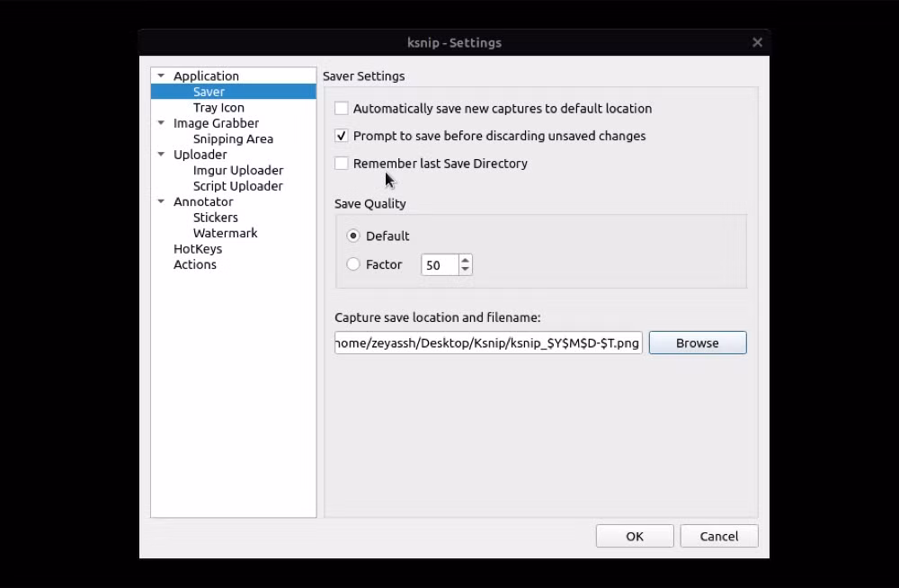Open Imgur Uploader settings
Image resolution: width=899 pixels, height=588 pixels.
click(x=238, y=171)
